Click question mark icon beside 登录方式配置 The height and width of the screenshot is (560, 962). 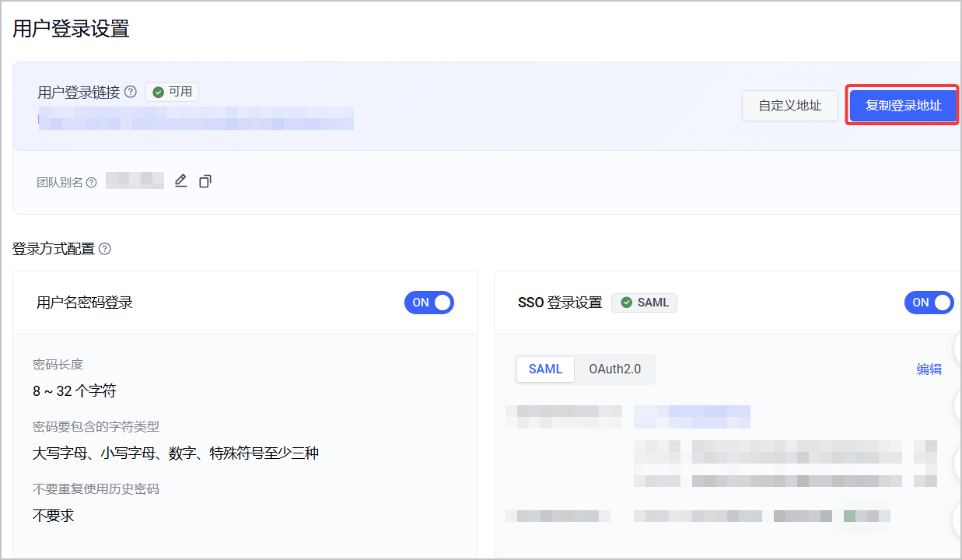tap(105, 249)
